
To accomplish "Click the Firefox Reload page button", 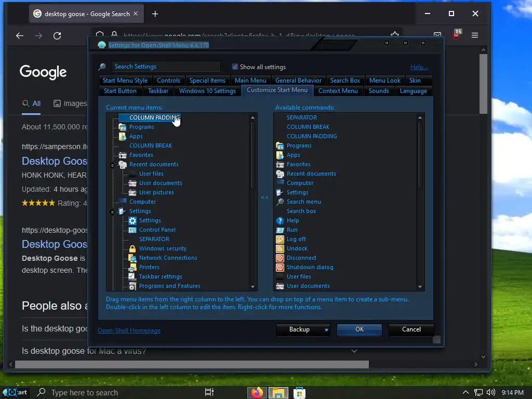I will pyautogui.click(x=57, y=36).
